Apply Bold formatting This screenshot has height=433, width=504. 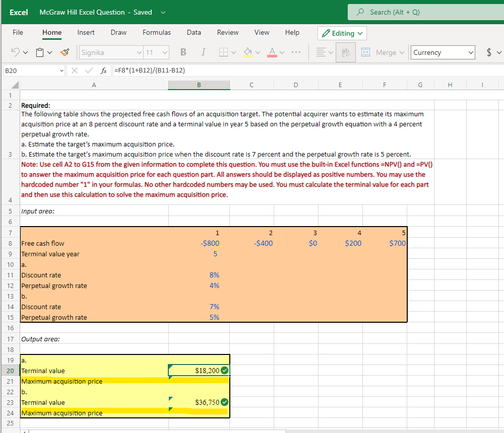click(x=183, y=52)
